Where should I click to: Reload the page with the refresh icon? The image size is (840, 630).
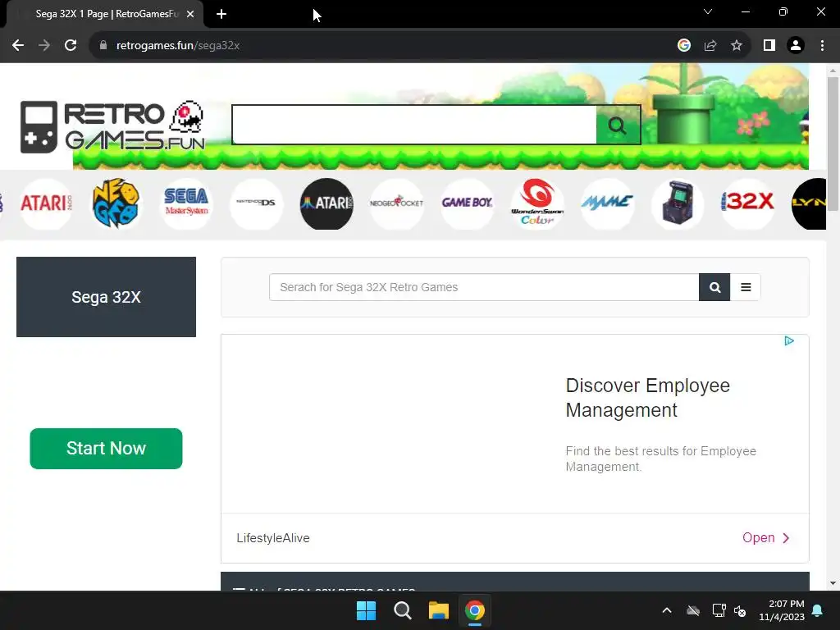click(x=71, y=46)
